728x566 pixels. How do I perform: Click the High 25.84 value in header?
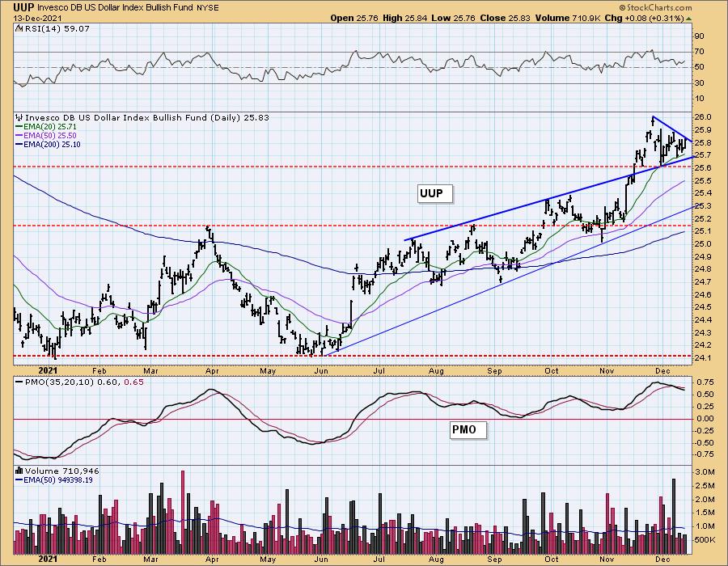coord(404,18)
